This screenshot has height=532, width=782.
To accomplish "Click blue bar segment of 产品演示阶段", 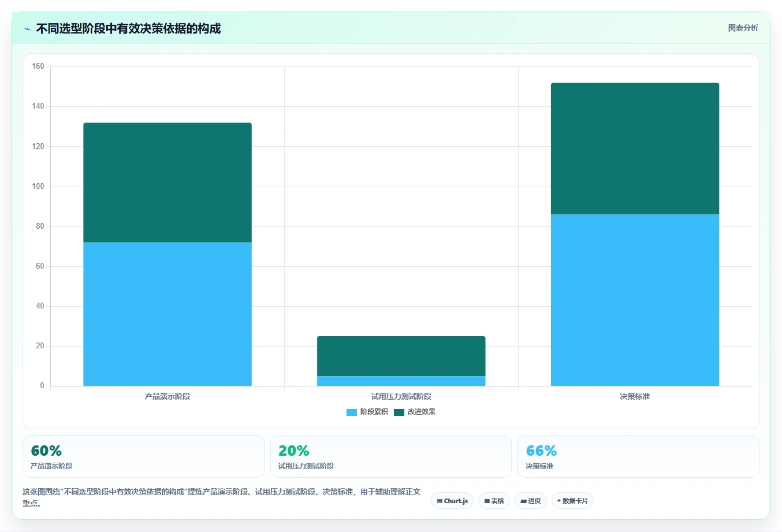I will pyautogui.click(x=167, y=314).
